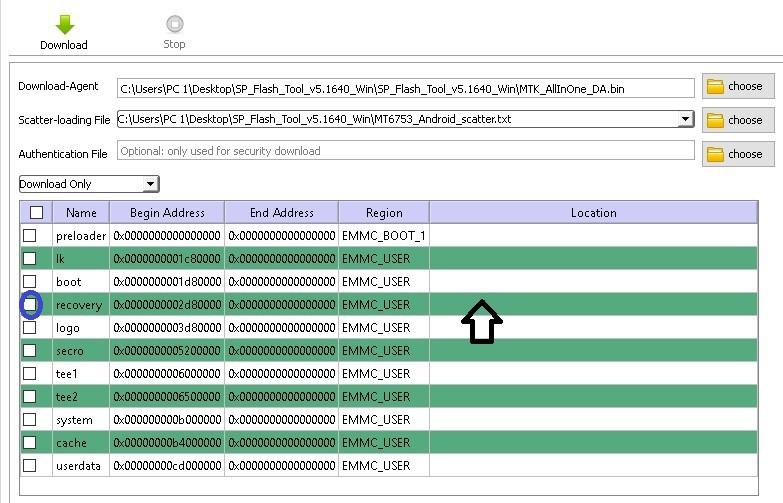The height and width of the screenshot is (503, 783).
Task: Click the Name column header
Action: pos(81,212)
